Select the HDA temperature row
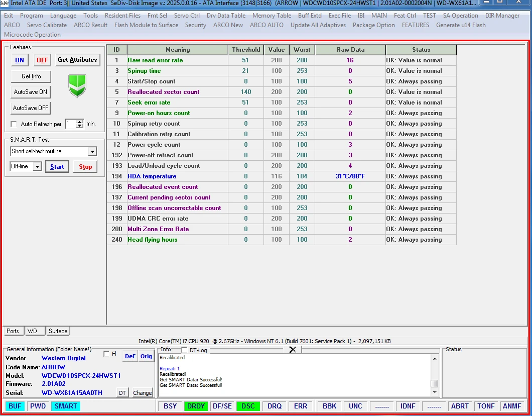This screenshot has height=416, width=532. tap(282, 176)
